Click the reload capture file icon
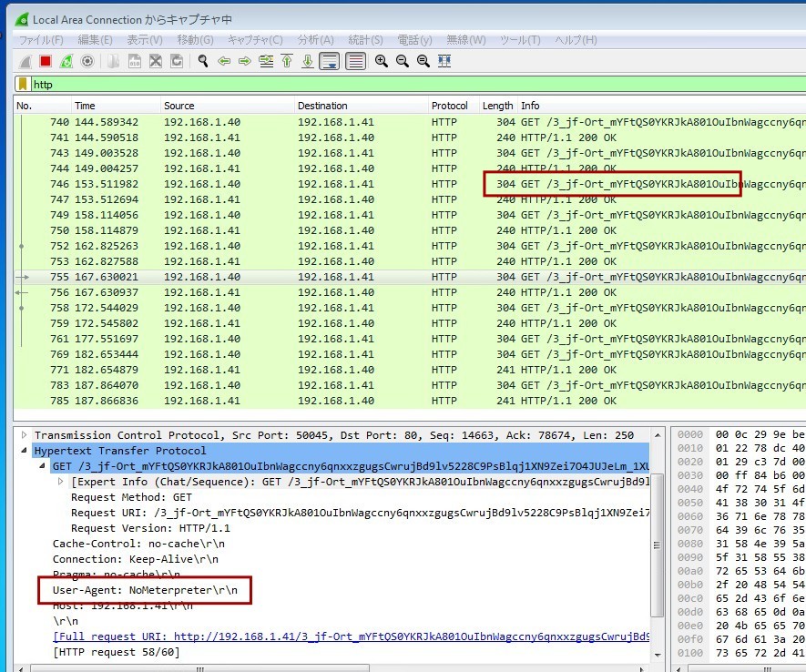This screenshot has height=672, width=806. pyautogui.click(x=177, y=62)
